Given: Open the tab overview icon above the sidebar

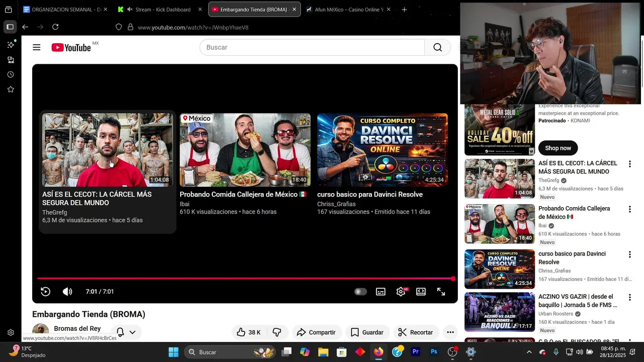Looking at the screenshot, I should (9, 10).
